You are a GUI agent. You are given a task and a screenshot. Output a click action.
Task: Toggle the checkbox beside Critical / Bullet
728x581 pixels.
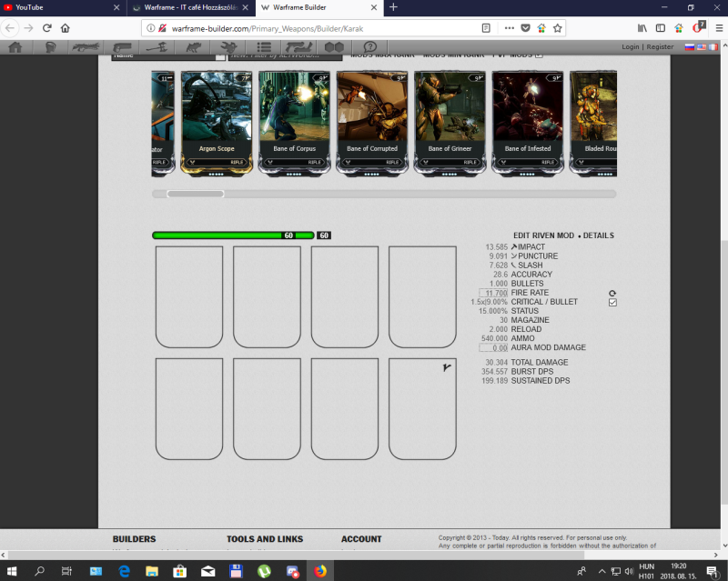pos(612,303)
